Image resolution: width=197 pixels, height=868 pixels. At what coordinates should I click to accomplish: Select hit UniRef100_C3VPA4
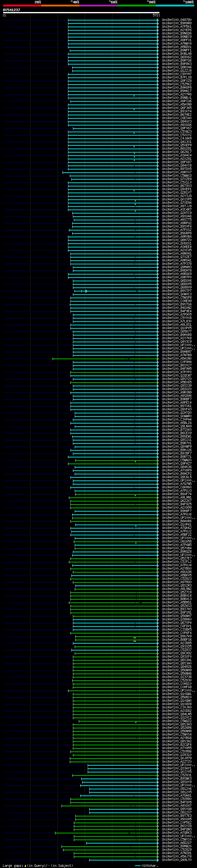point(177,419)
